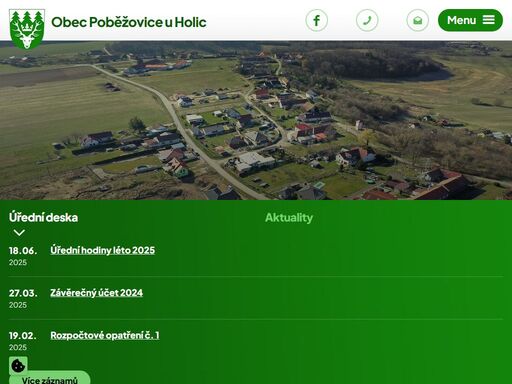Click the aerial village photo banner
This screenshot has width=512, height=384.
point(256,120)
